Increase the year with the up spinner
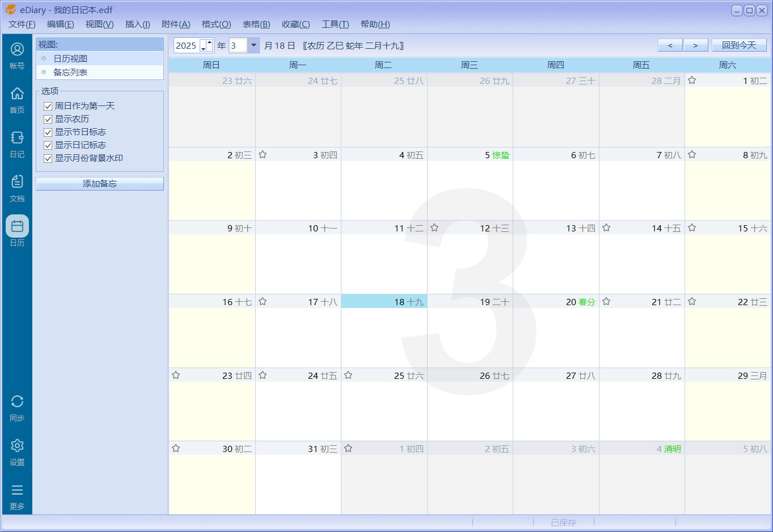Screen dimensions: 773x532 pos(209,43)
